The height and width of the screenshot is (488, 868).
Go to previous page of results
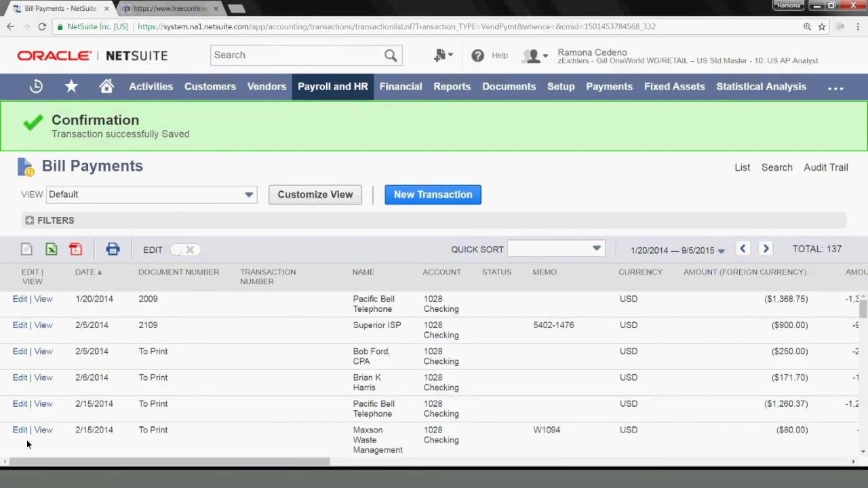coord(743,249)
